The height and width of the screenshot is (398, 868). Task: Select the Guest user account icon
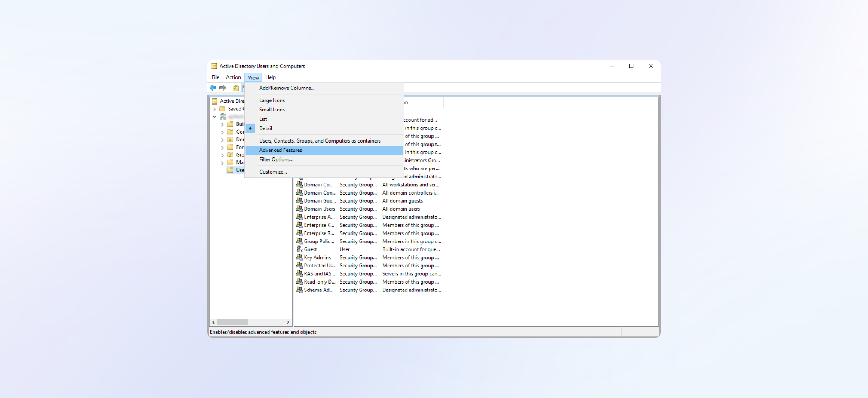(300, 249)
